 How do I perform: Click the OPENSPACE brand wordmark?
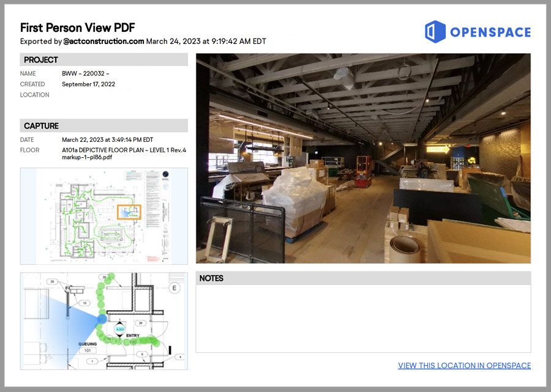[490, 32]
